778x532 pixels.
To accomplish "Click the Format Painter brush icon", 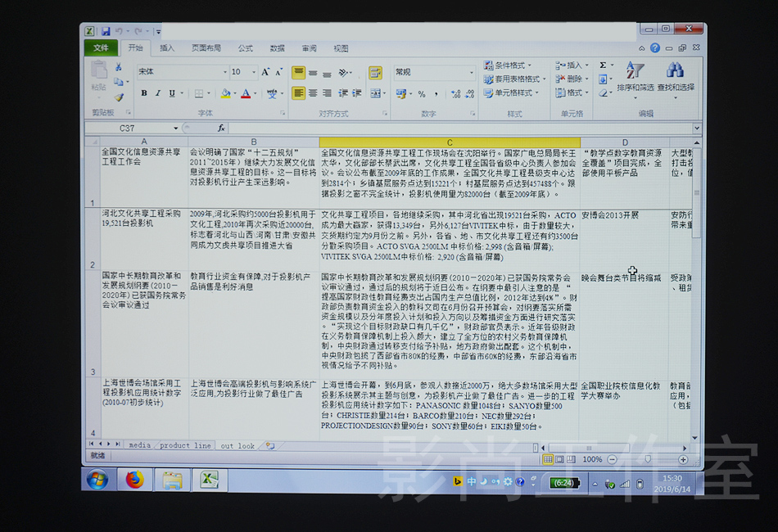I will (119, 97).
